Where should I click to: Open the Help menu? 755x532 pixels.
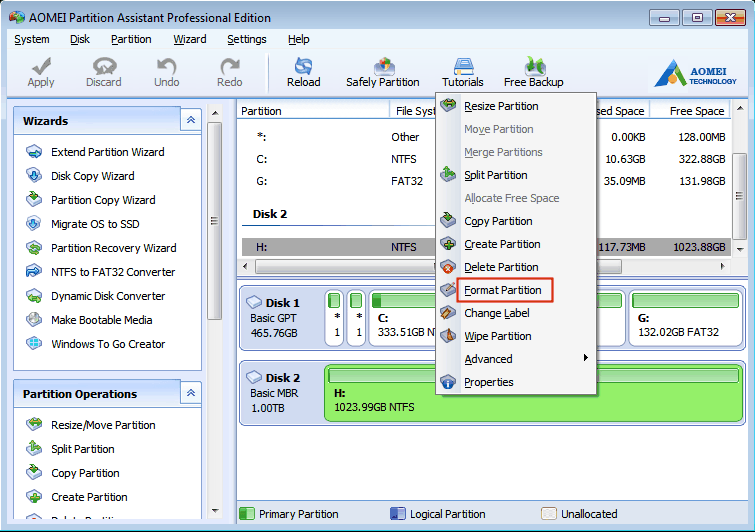(x=299, y=39)
